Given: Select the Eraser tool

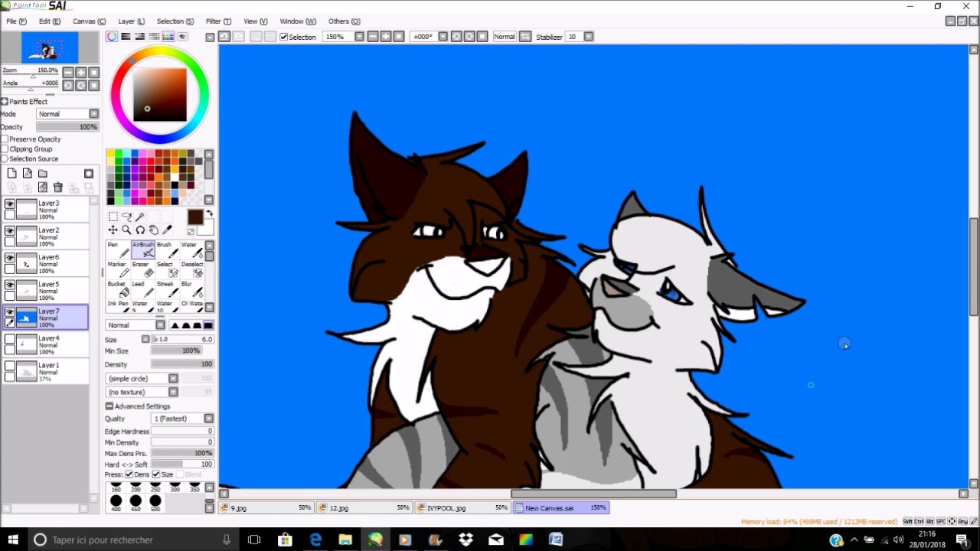Looking at the screenshot, I should coord(142,269).
